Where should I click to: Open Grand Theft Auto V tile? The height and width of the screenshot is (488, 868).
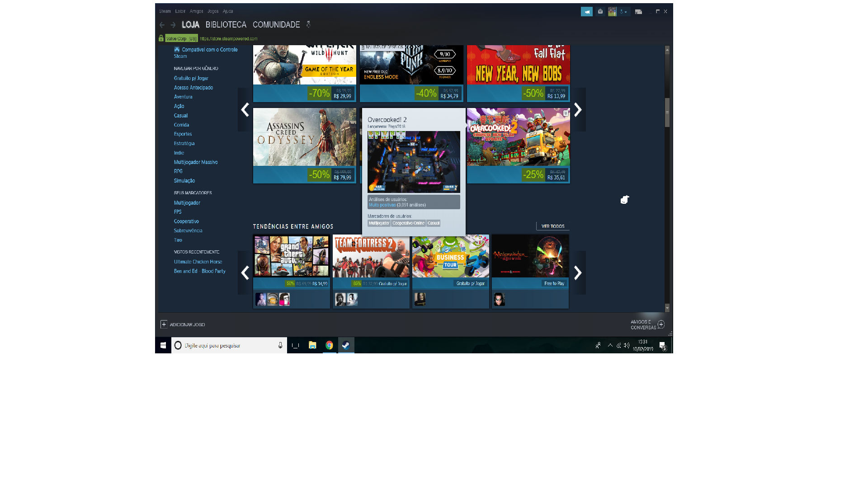(x=291, y=272)
